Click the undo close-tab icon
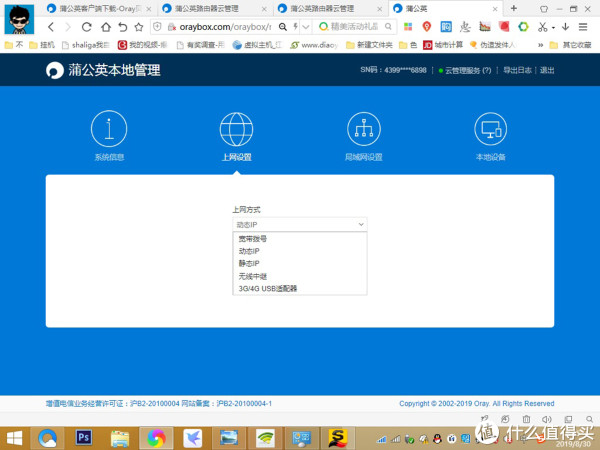This screenshot has height=450, width=600. 122,27
